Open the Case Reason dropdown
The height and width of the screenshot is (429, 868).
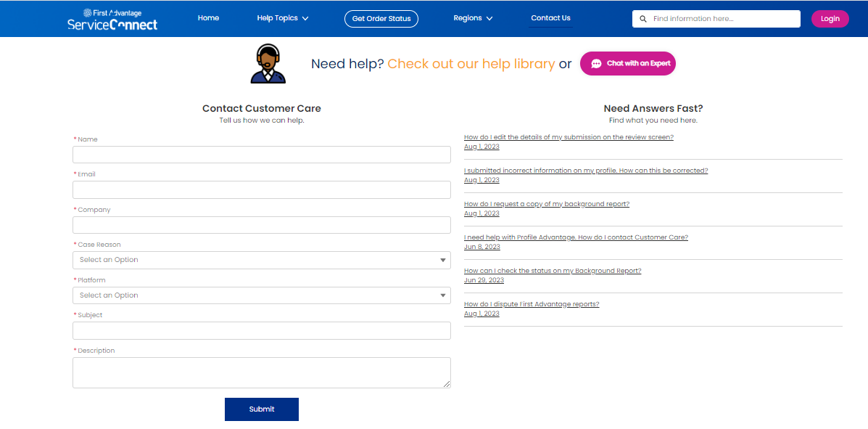[x=261, y=260]
